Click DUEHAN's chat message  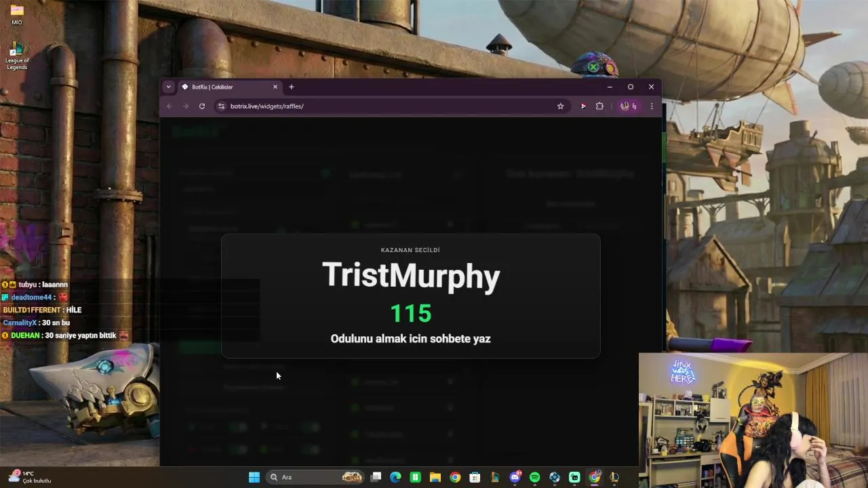click(x=65, y=335)
